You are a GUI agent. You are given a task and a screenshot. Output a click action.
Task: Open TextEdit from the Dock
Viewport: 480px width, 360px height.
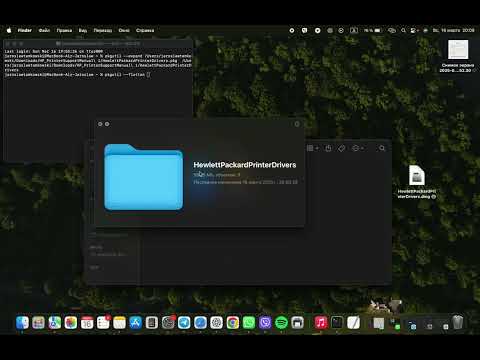pyautogui.click(x=353, y=323)
